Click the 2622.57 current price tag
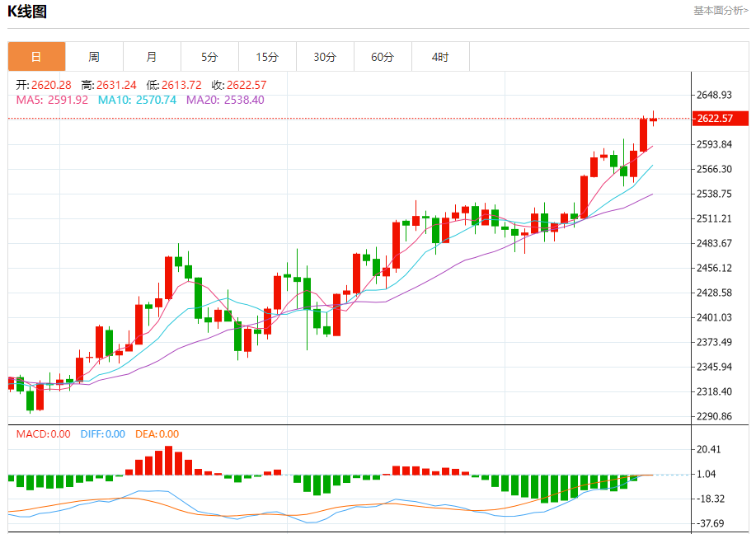Viewport: 756px width, 534px height. click(x=721, y=118)
